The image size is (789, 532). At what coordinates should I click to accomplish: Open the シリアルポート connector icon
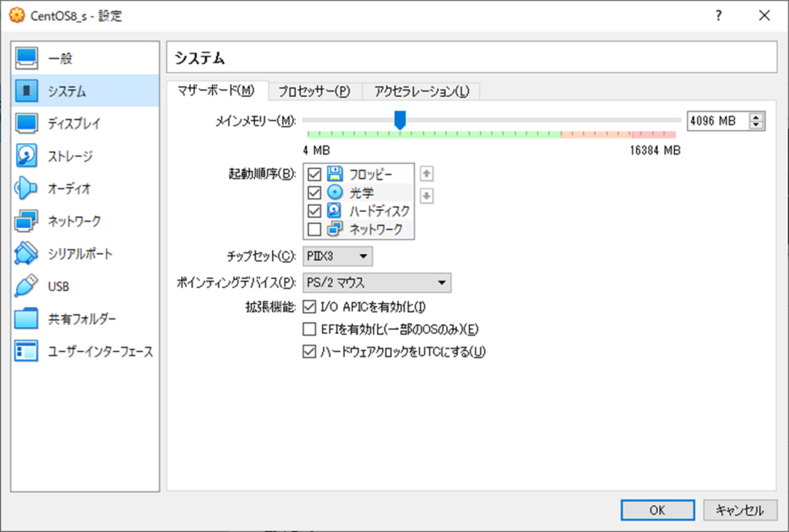[26, 253]
